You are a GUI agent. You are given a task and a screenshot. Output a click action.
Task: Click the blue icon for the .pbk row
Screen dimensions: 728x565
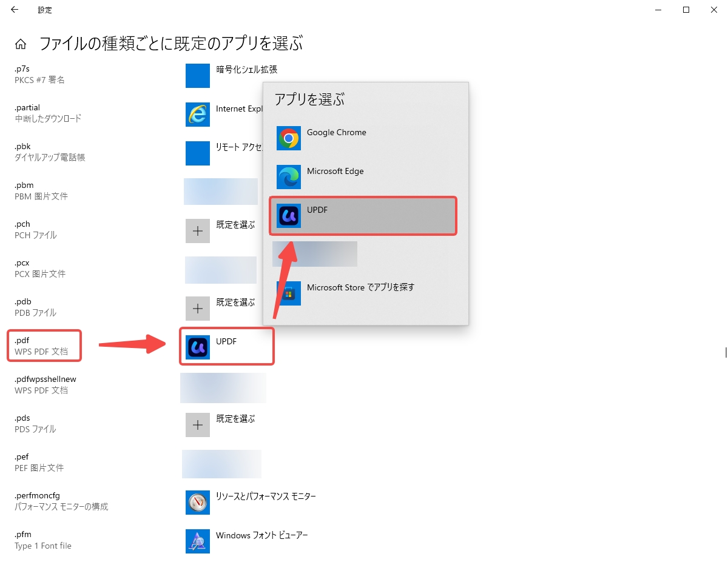click(198, 153)
